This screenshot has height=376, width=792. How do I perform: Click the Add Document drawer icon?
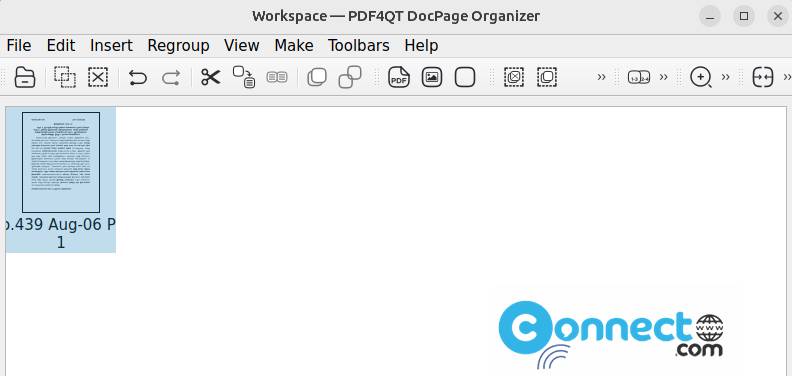pos(25,77)
